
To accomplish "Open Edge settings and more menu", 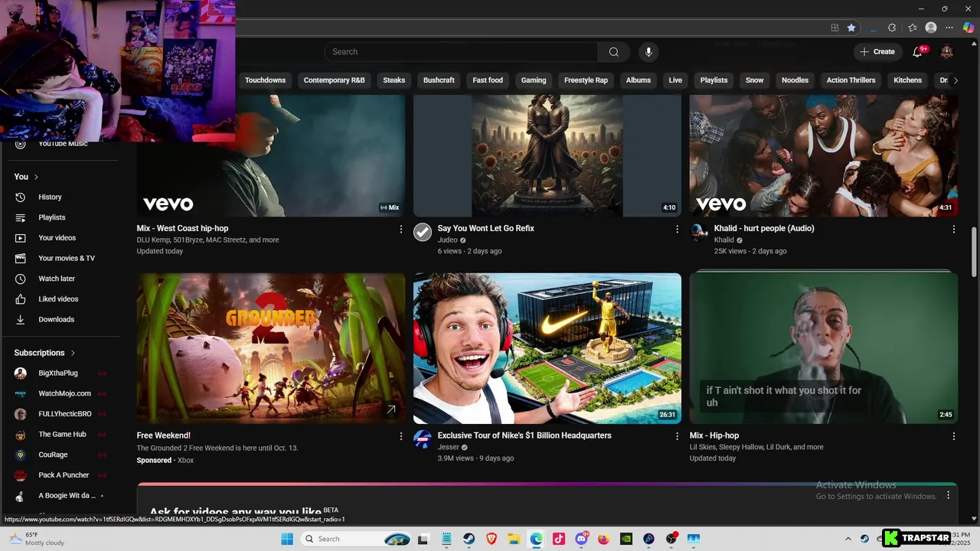I will (x=949, y=28).
